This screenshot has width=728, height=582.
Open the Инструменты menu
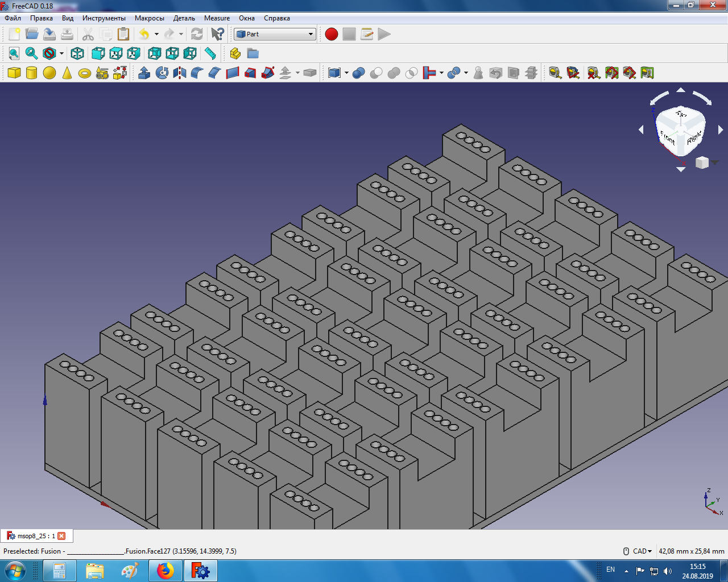point(104,18)
